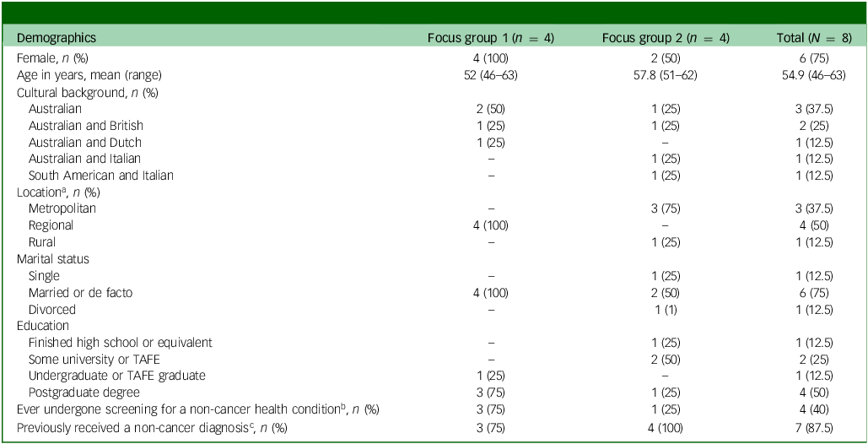Image resolution: width=868 pixels, height=444 pixels.
Task: Click the Cultural background category label
Action: [x=88, y=92]
